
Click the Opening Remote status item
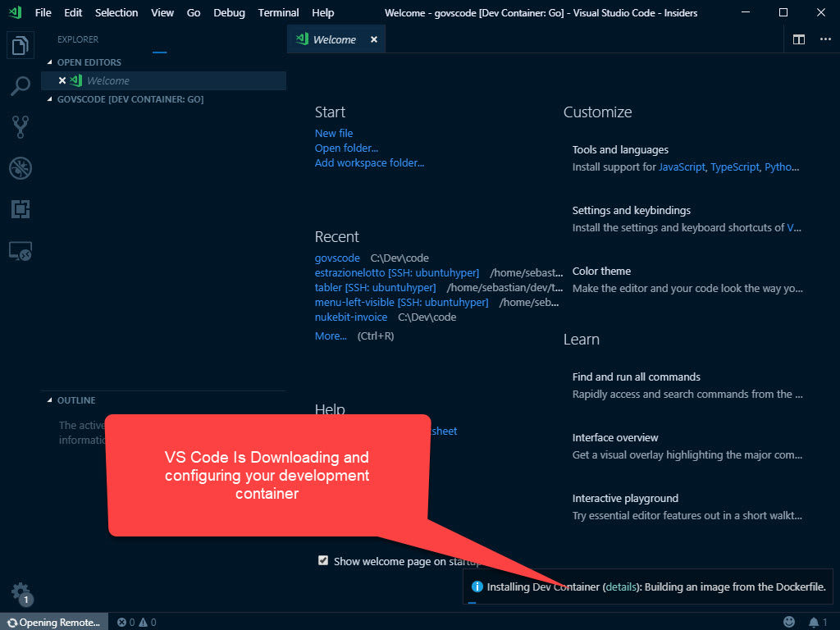tap(54, 622)
